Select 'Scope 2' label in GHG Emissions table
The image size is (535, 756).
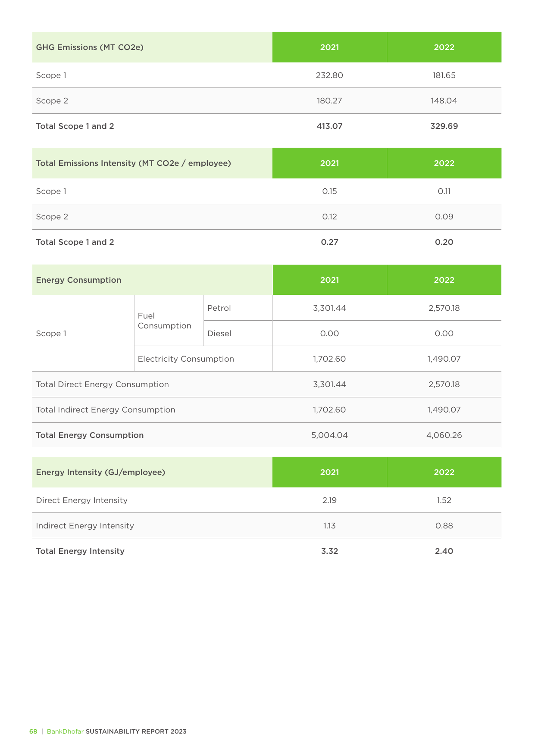point(52,101)
